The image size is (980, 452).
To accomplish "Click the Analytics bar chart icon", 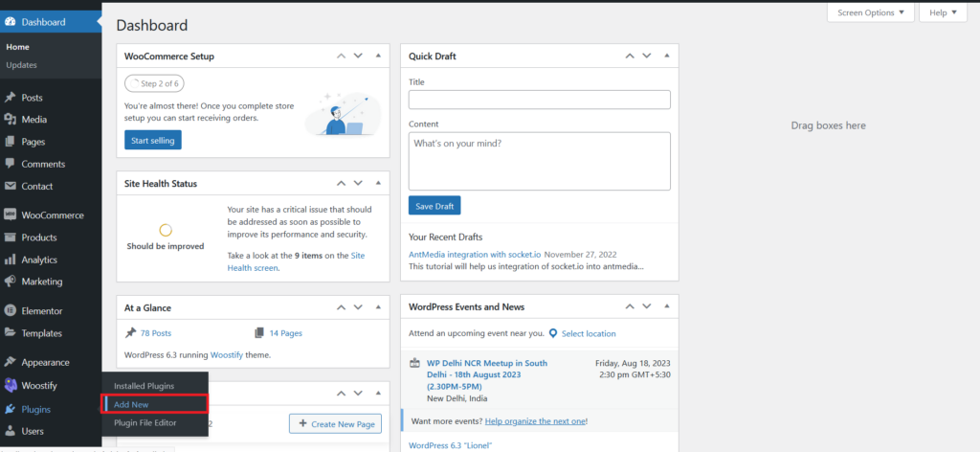I will click(x=10, y=260).
